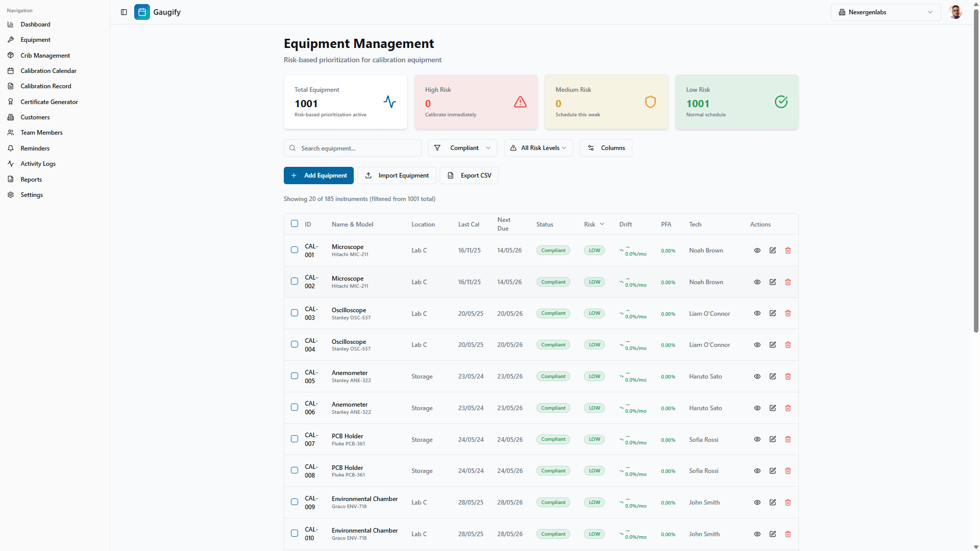The height and width of the screenshot is (551, 980).
Task: Click the High Risk warning triangle icon
Action: click(520, 102)
